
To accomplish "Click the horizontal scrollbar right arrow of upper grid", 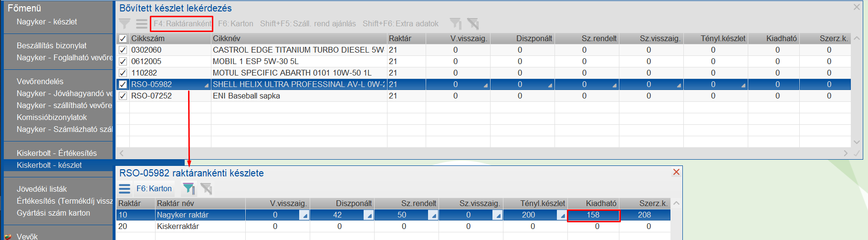I will click(846, 153).
